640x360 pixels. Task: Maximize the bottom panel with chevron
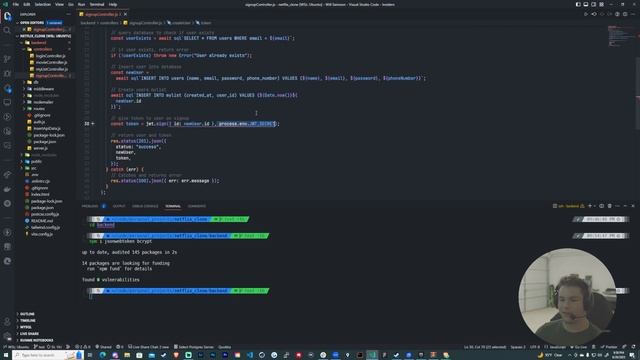(625, 206)
